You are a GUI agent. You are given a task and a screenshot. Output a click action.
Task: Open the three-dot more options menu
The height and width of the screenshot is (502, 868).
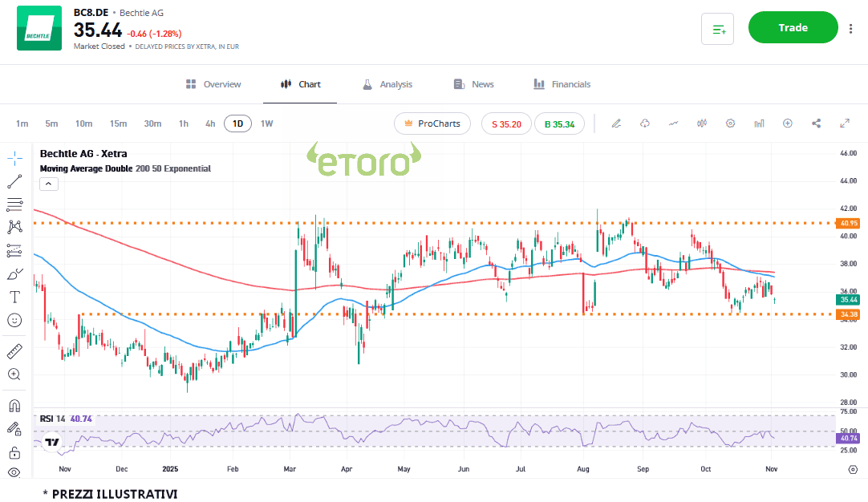coord(850,29)
